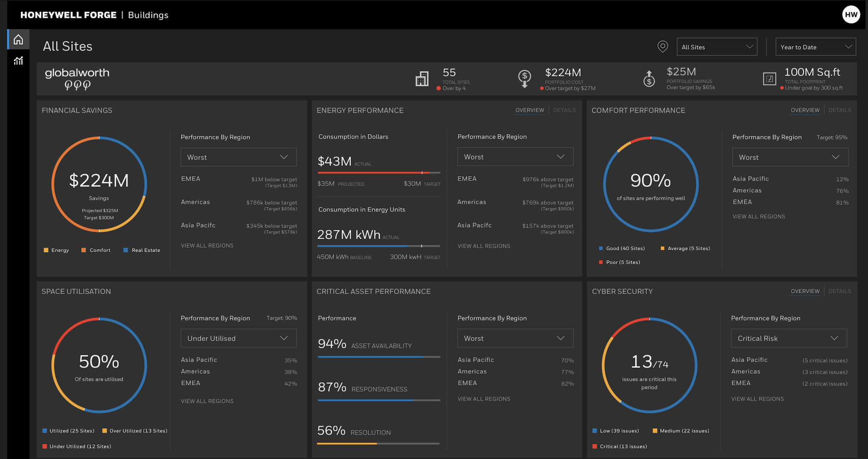Toggle the Energy legend in Financial Savings

pyautogui.click(x=56, y=250)
